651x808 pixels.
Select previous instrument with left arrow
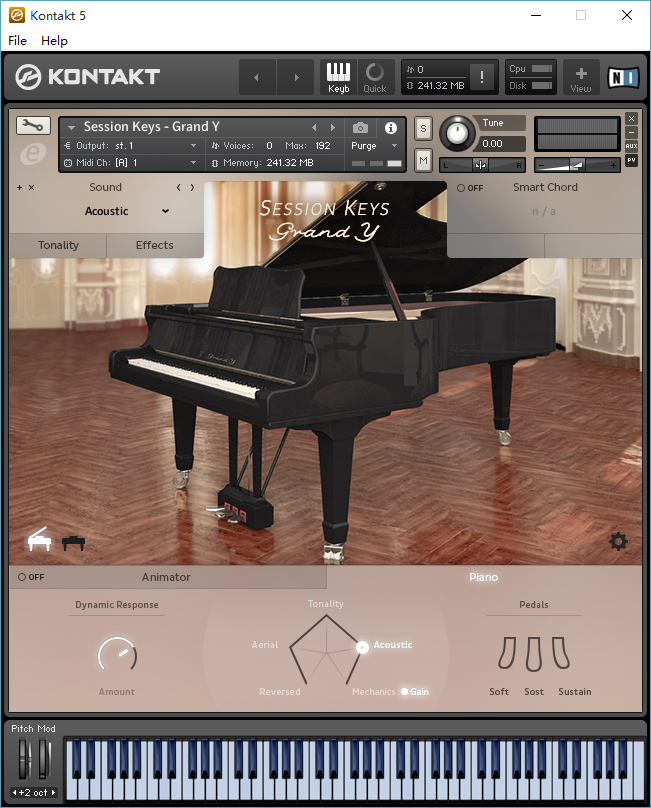[x=314, y=127]
